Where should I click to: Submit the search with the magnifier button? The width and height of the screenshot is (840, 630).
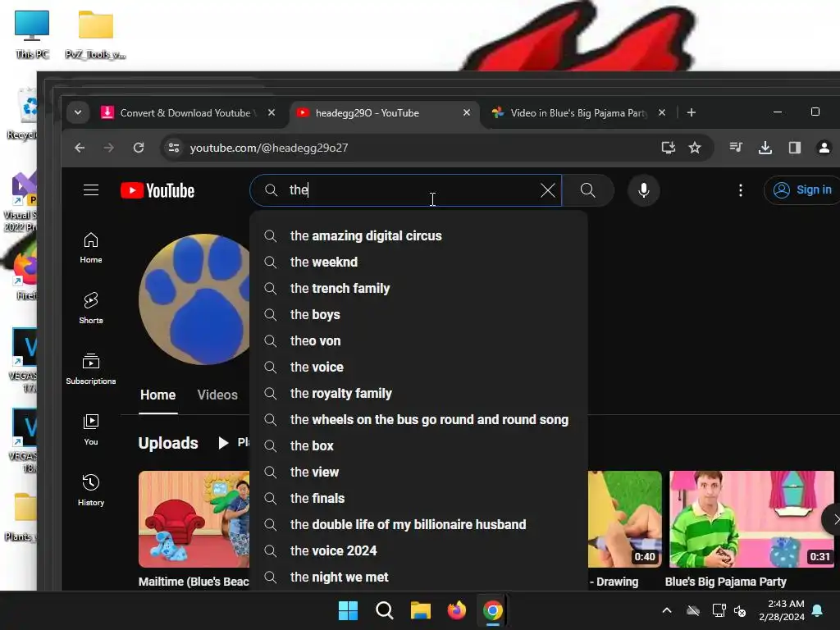coord(587,190)
